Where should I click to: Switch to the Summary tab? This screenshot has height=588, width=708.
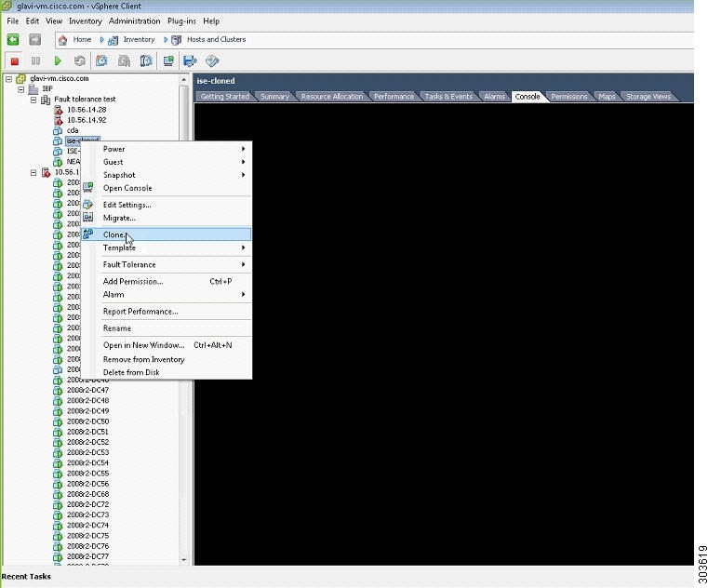274,97
